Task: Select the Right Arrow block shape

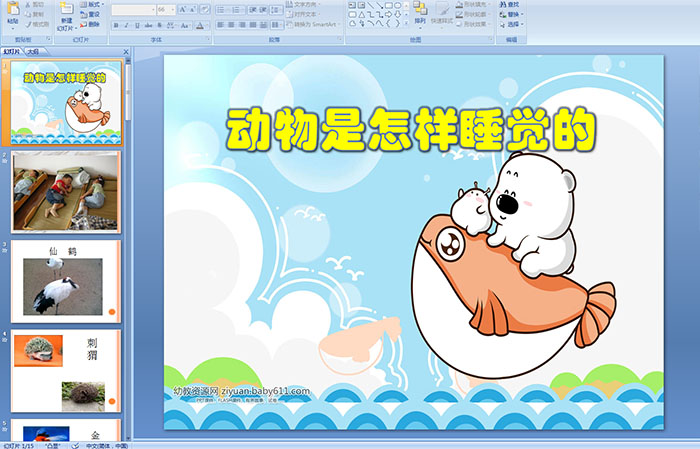Action: point(389,14)
